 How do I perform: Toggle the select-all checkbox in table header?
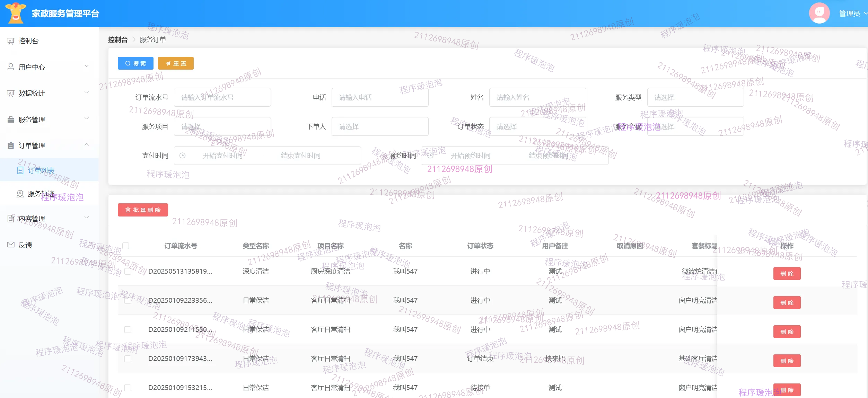coord(126,246)
